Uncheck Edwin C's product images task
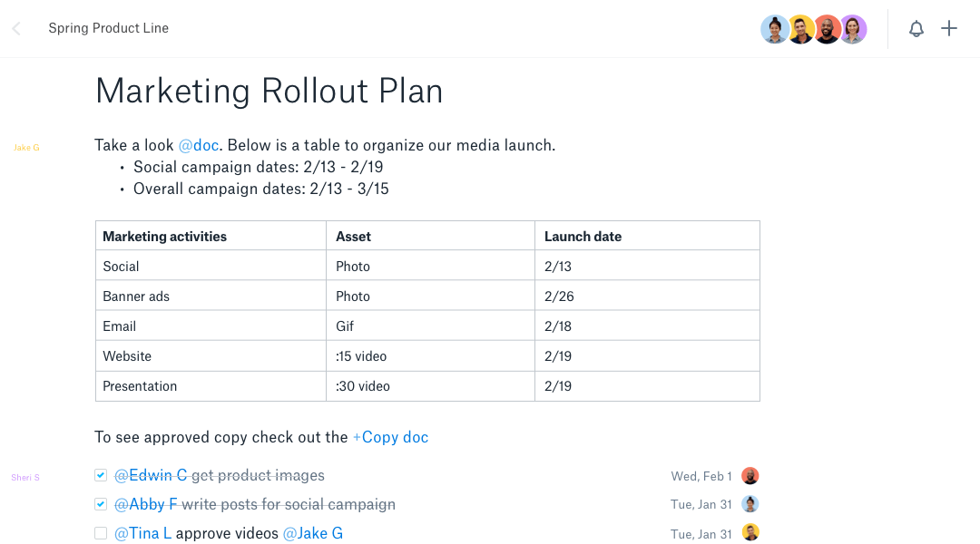Viewport: 980px width, 544px height. tap(101, 474)
